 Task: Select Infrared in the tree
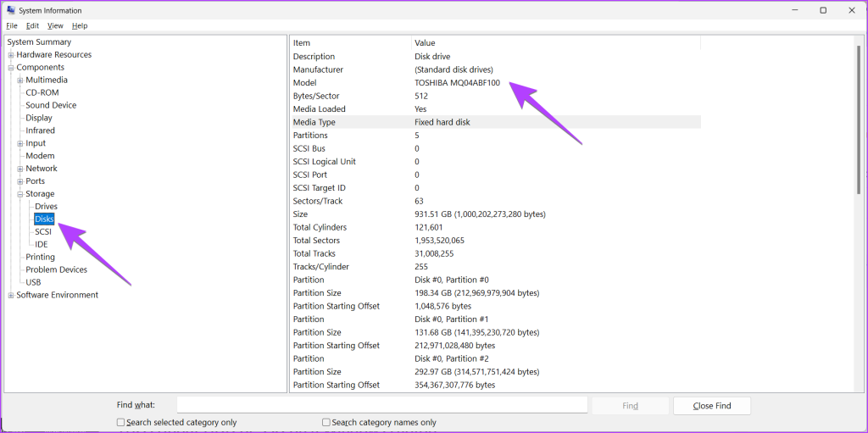[x=40, y=130]
